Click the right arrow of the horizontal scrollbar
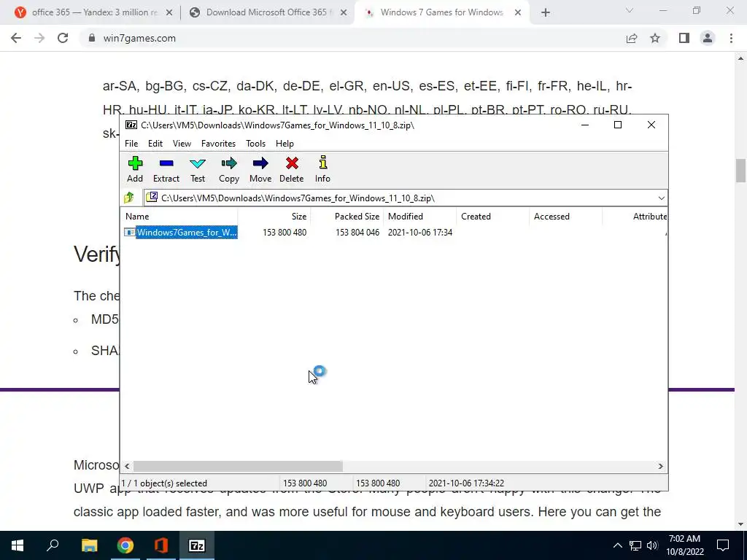This screenshot has height=560, width=747. (x=660, y=466)
